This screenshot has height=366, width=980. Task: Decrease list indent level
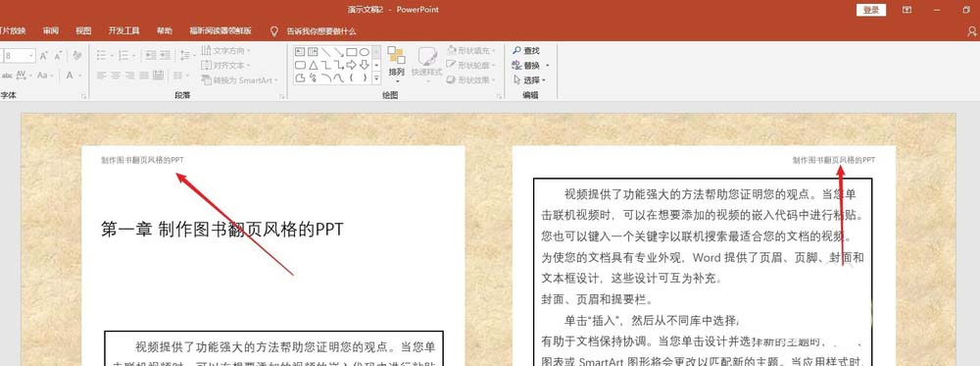[x=151, y=56]
